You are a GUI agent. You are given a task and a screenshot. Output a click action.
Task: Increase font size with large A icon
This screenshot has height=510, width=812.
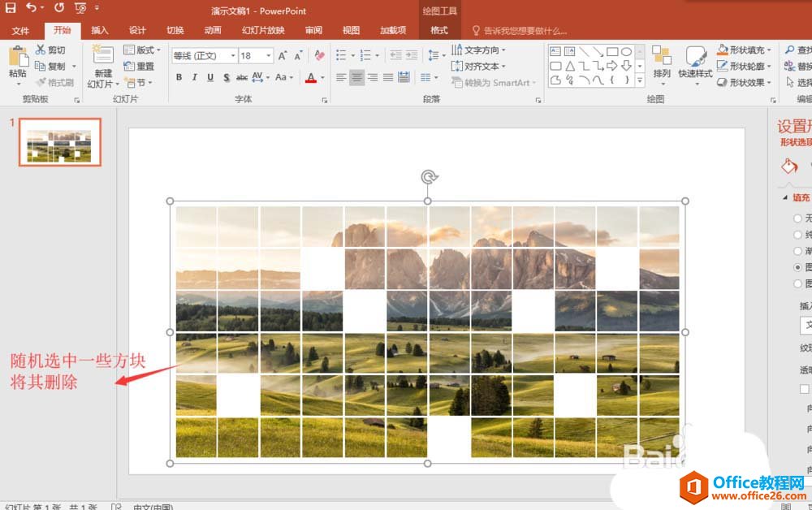tap(283, 56)
